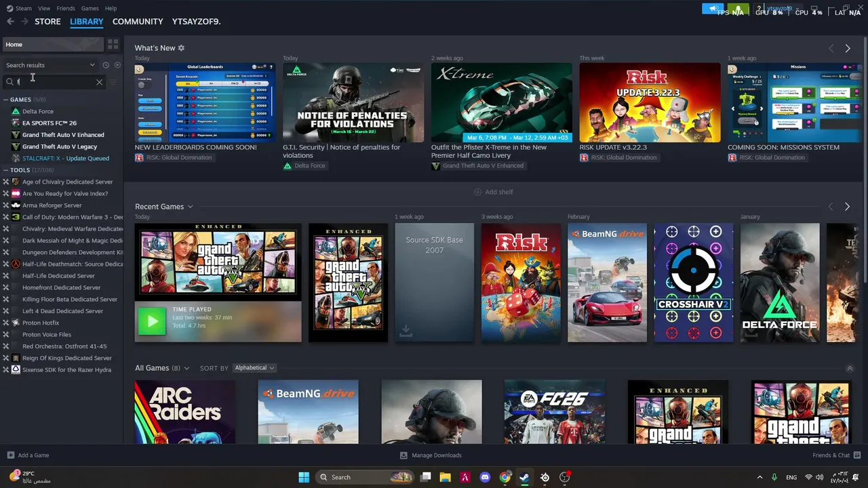The image size is (868, 488).
Task: Open the Crosshair V2 cover
Action: coord(694,283)
